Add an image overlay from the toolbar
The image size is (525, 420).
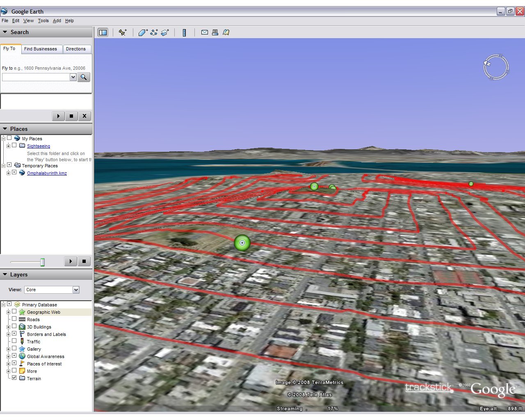pos(165,32)
